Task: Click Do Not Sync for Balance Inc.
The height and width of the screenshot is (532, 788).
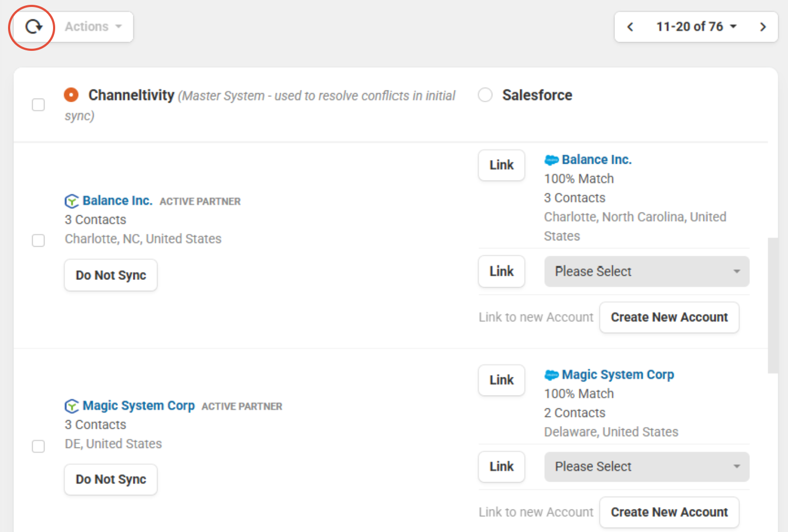Action: [111, 275]
